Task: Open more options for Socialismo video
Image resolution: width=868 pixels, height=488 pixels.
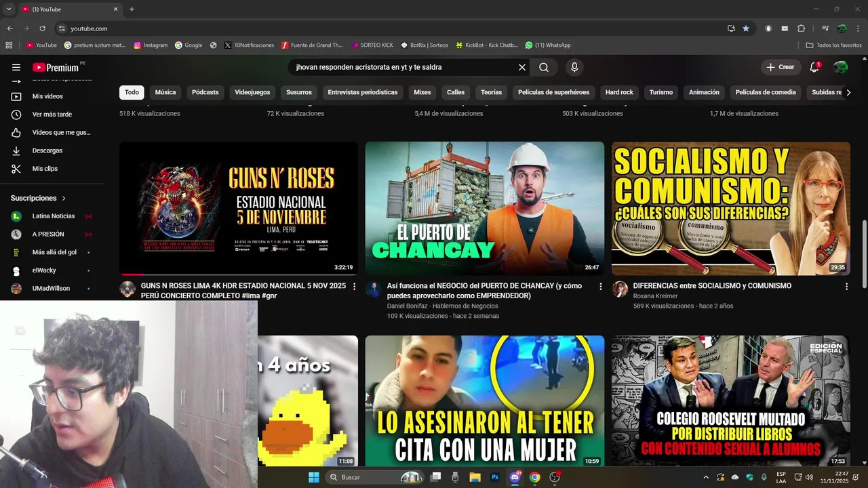Action: point(846,287)
